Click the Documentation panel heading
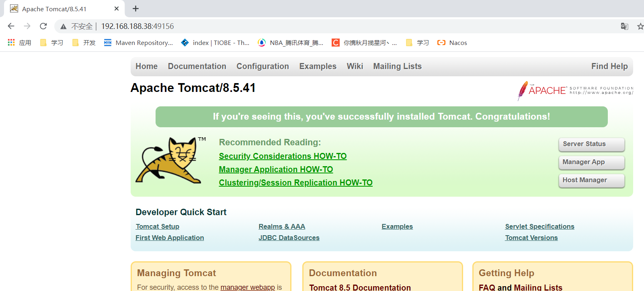Viewport: 644px width, 291px height. pos(343,273)
